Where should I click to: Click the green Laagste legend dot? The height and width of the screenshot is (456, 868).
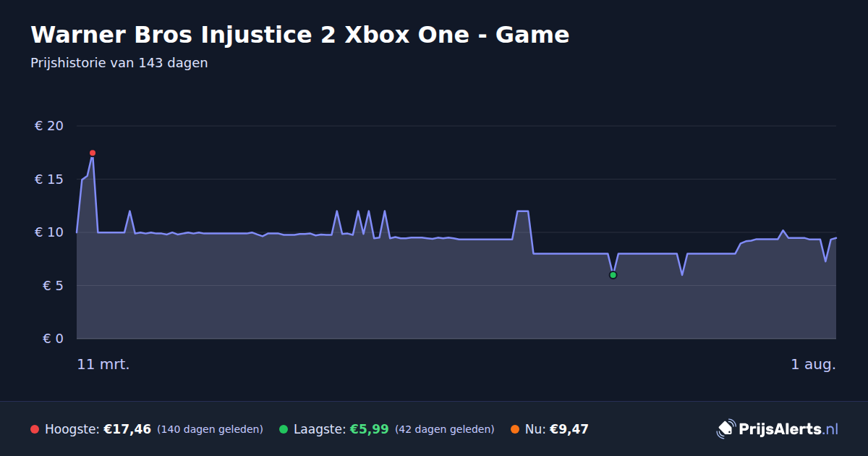click(284, 429)
